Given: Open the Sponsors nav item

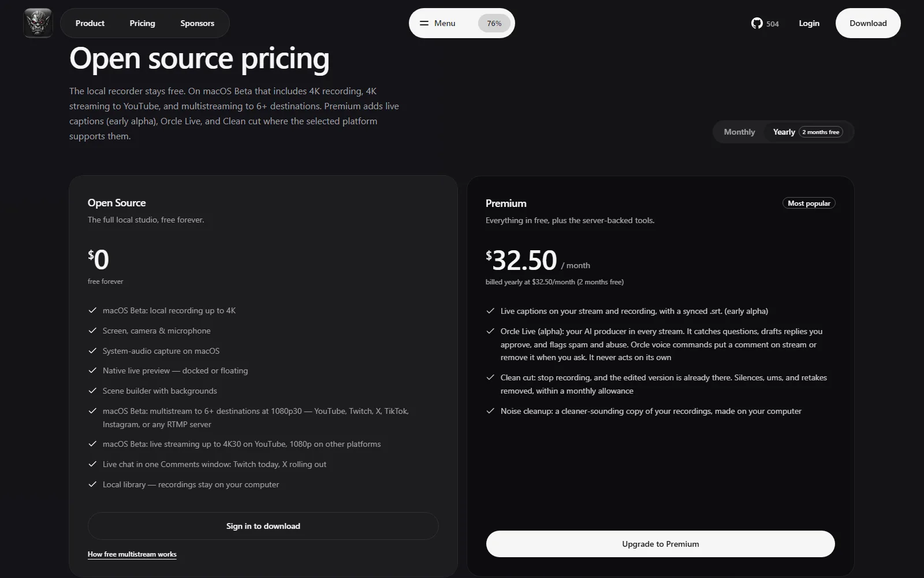Looking at the screenshot, I should coord(197,23).
